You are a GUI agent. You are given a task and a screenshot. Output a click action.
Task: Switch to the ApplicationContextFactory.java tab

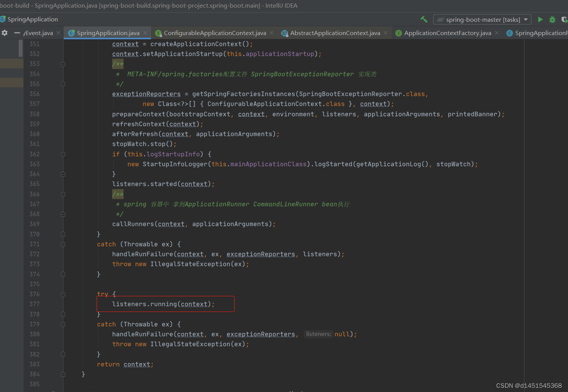tap(447, 33)
